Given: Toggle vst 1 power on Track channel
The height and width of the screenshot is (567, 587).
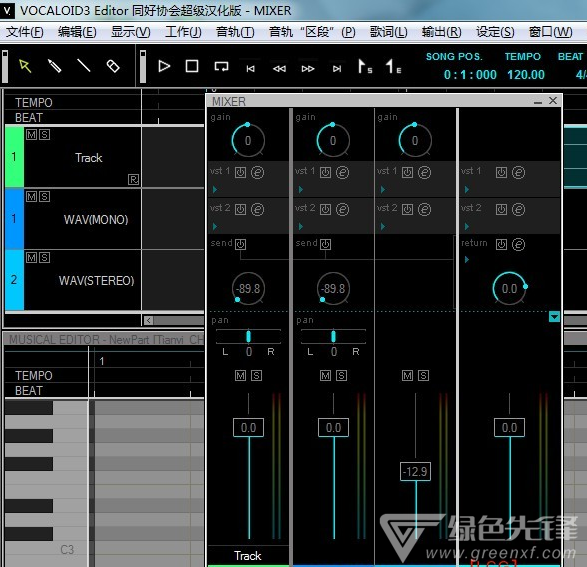Looking at the screenshot, I should (240, 173).
